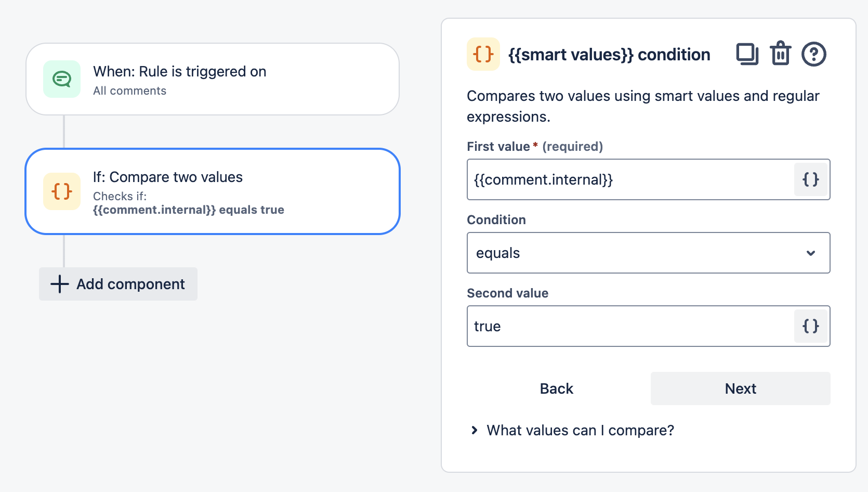Click the Condition dropdown chevron arrow
The width and height of the screenshot is (868, 492).
point(810,253)
